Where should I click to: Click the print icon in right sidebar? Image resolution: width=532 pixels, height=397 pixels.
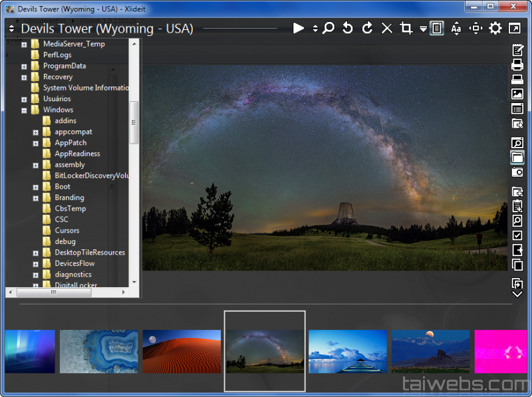(517, 65)
